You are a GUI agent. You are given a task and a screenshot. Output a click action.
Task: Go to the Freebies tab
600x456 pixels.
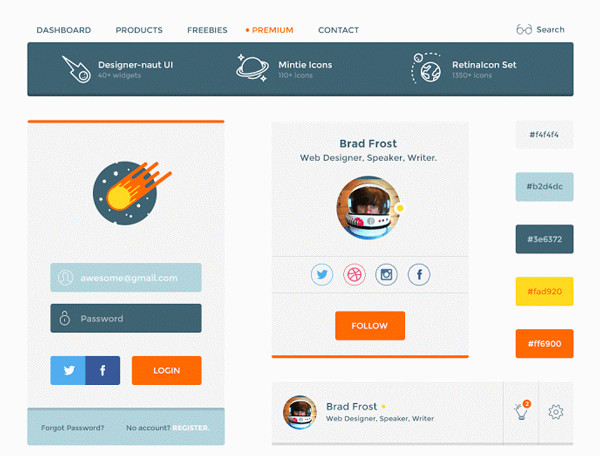[207, 30]
